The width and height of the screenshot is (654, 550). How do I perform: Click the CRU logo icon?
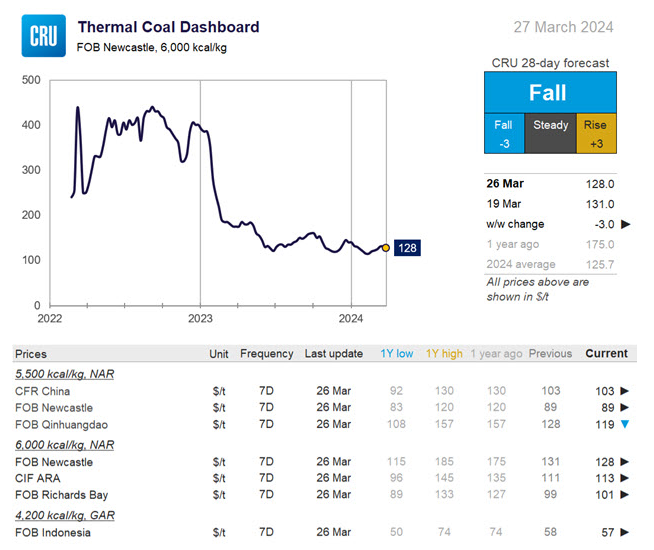44,36
